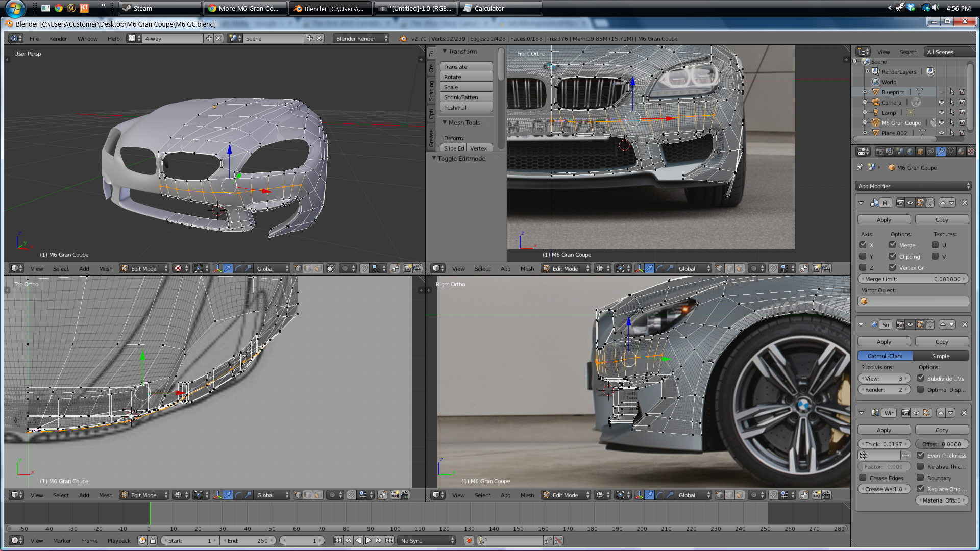This screenshot has height=551, width=980.
Task: Open Mesh menu in Top Ortho viewport
Action: (x=106, y=495)
